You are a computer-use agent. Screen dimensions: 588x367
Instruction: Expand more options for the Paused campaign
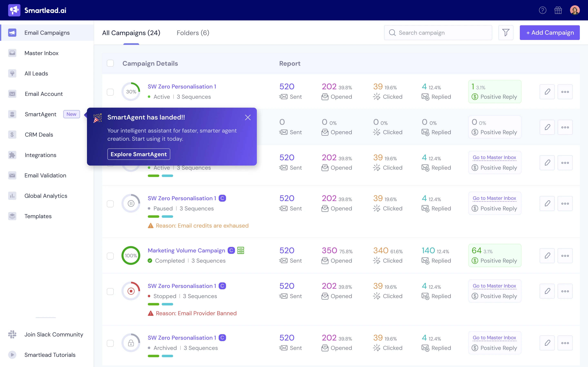point(565,203)
